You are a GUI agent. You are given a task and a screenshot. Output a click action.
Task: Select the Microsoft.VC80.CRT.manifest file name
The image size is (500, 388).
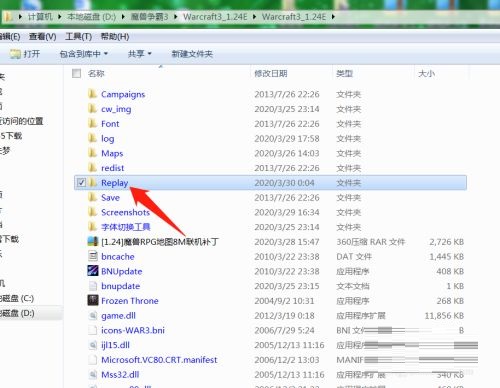(159, 360)
